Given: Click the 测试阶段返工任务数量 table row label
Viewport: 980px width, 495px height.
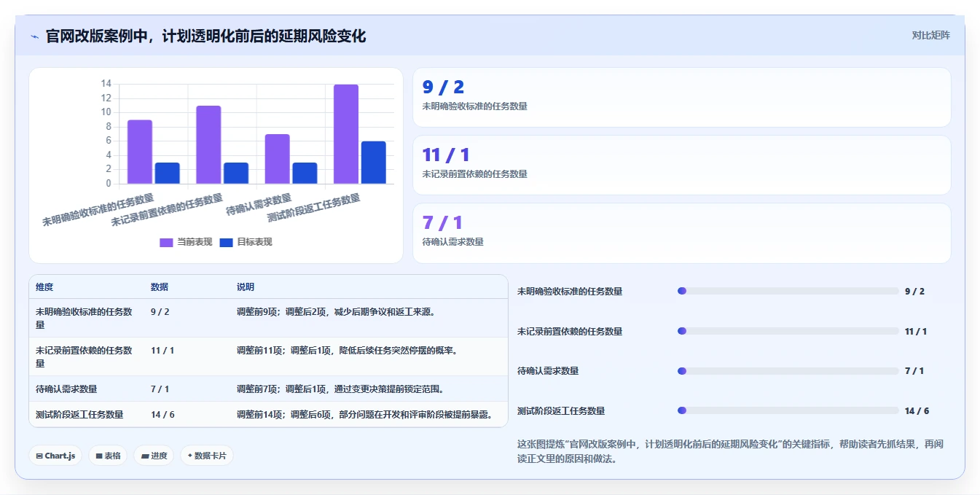Looking at the screenshot, I should click(79, 414).
